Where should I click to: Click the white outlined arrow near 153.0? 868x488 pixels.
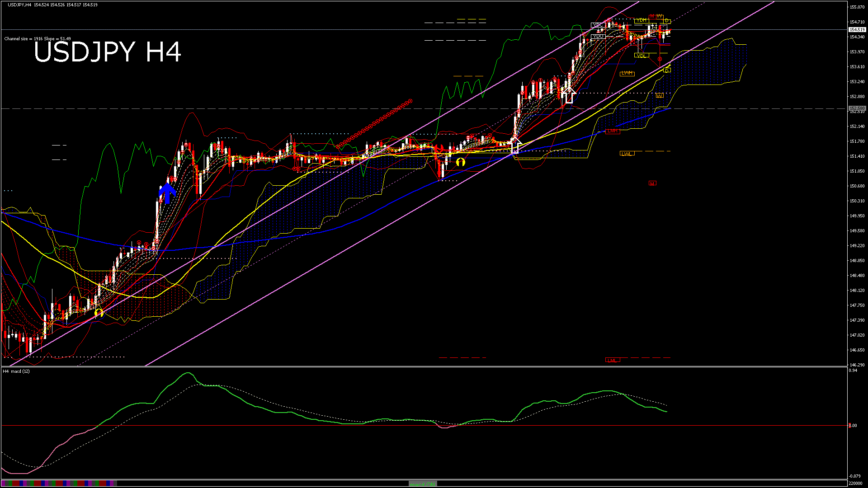click(x=569, y=95)
